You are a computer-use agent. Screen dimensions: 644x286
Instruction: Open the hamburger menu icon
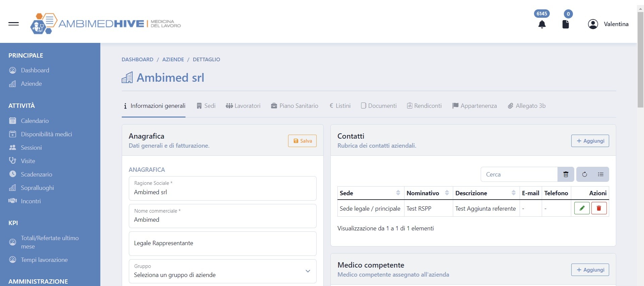[13, 24]
